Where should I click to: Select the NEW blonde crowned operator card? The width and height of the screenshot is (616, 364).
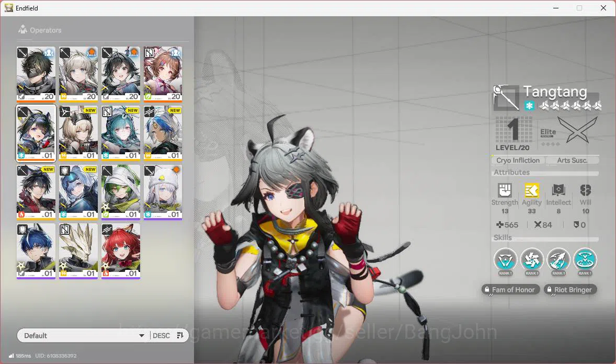(78, 133)
